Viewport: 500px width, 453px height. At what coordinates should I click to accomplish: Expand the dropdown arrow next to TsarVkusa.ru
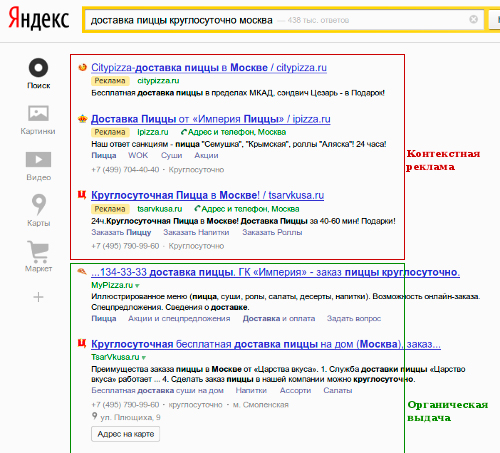pyautogui.click(x=144, y=358)
